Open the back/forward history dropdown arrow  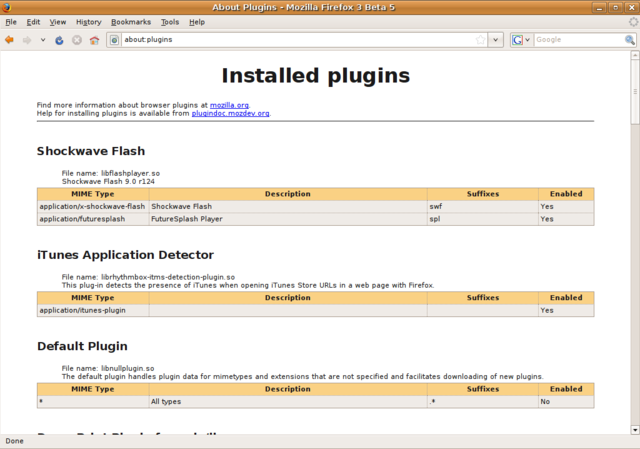tap(43, 40)
